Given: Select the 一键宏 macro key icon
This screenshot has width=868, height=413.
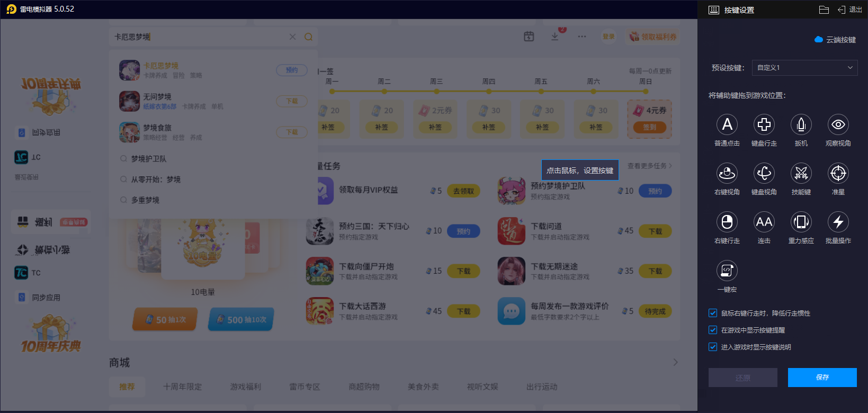Looking at the screenshot, I should click(x=727, y=271).
